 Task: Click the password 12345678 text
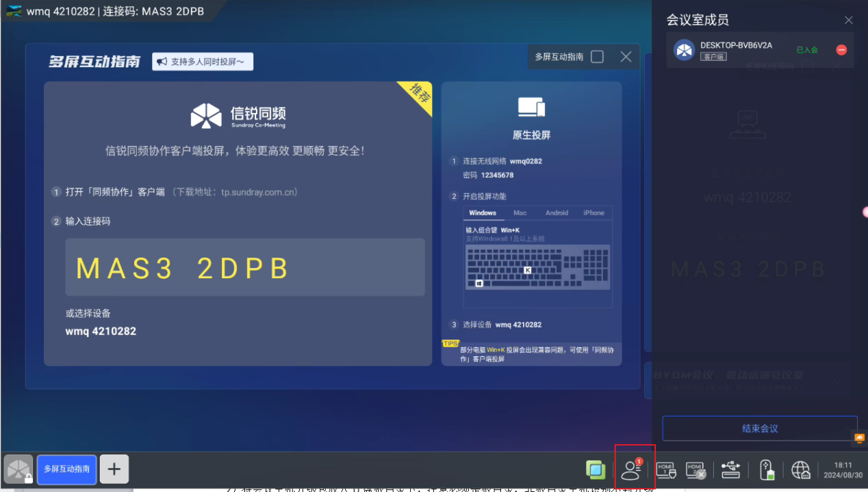497,175
